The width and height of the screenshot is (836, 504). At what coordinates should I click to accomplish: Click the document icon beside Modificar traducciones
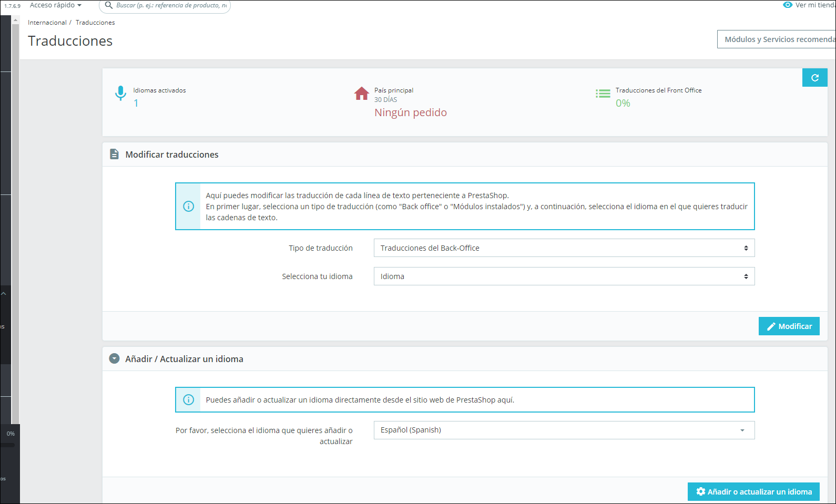[x=114, y=154]
